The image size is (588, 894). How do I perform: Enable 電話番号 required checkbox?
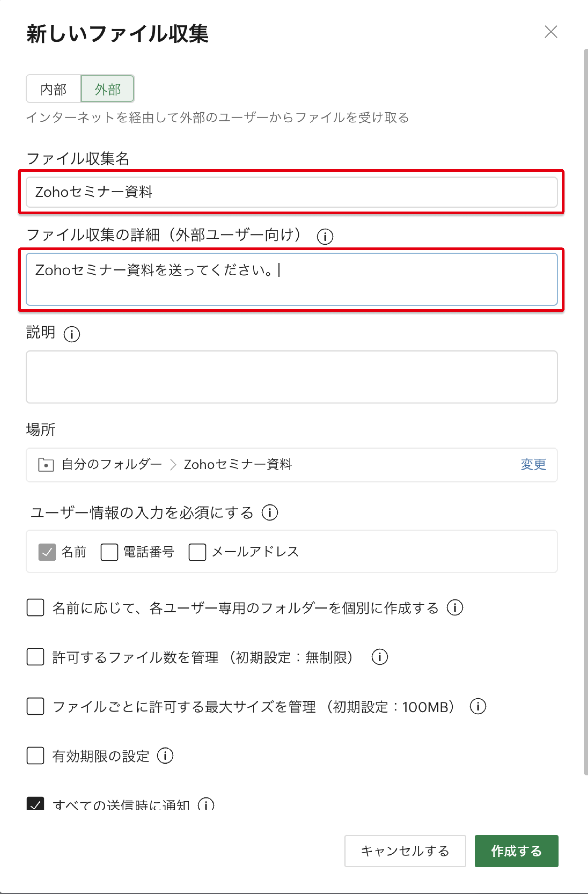pos(109,552)
